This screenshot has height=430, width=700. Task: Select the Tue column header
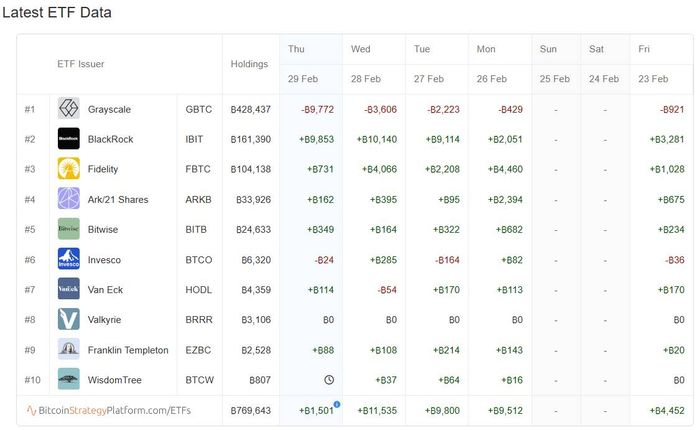[422, 49]
